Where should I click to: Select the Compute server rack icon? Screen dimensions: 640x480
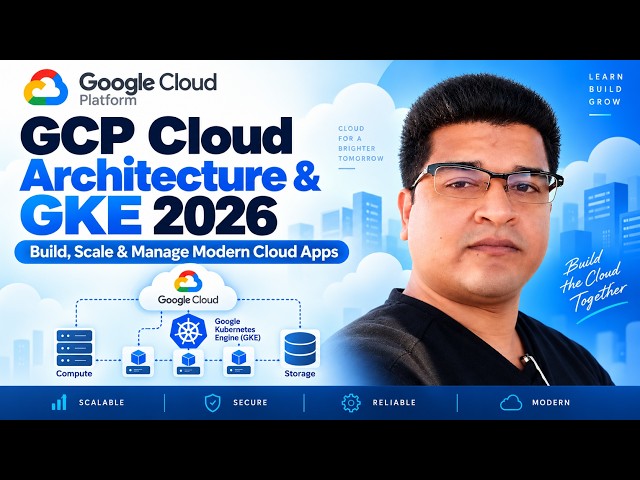click(74, 348)
